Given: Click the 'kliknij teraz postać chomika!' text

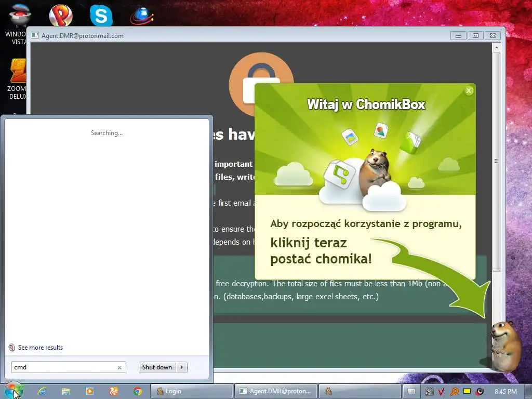Looking at the screenshot, I should coord(321,251).
